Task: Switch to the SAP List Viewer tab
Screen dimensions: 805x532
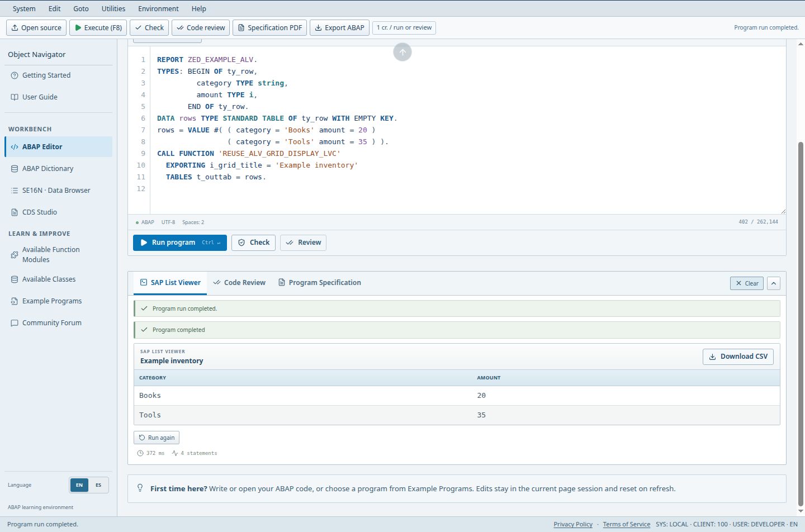Action: pyautogui.click(x=170, y=283)
